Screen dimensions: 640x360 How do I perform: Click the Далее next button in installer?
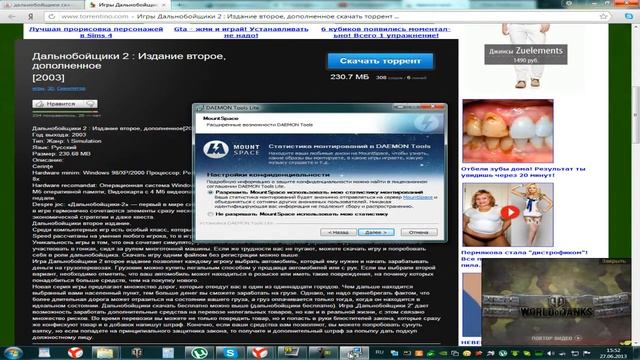point(376,232)
